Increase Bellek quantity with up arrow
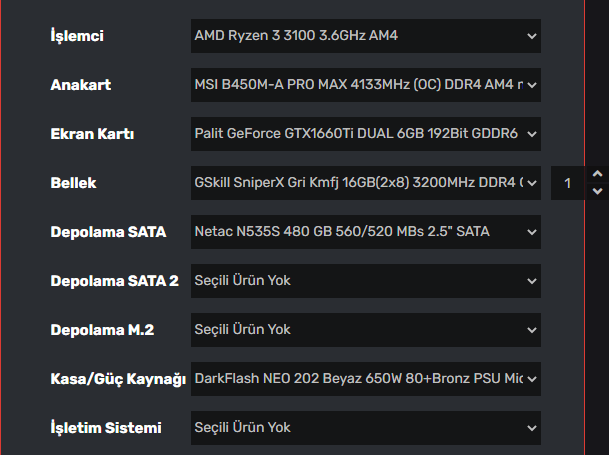 point(597,174)
